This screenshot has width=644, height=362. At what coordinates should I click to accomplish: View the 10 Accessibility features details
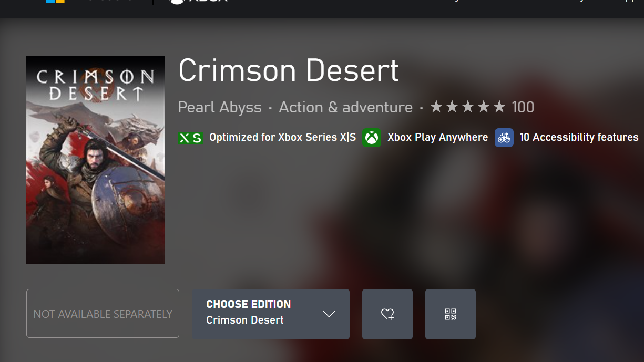pos(579,137)
